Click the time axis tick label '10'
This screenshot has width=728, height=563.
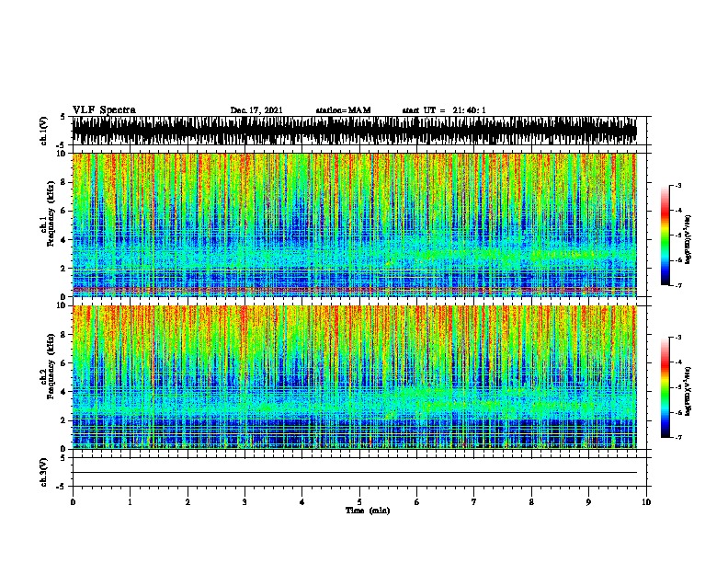pos(646,502)
